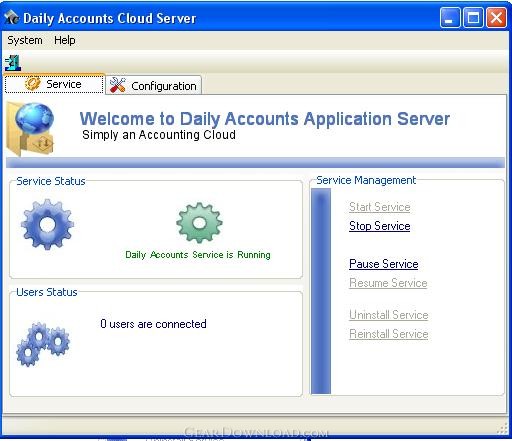Switch to the Configuration tab
The width and height of the screenshot is (512, 441).
point(154,85)
